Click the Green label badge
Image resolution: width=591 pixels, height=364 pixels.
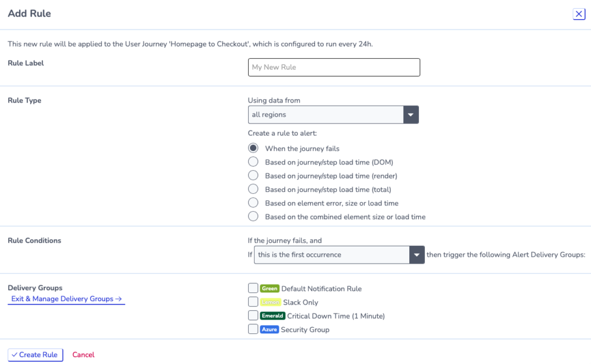click(x=270, y=288)
